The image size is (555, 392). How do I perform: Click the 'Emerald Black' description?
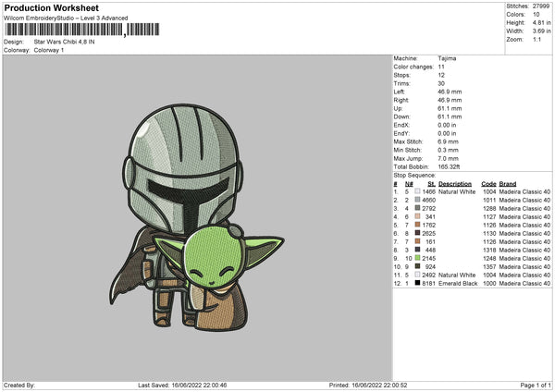(x=458, y=284)
